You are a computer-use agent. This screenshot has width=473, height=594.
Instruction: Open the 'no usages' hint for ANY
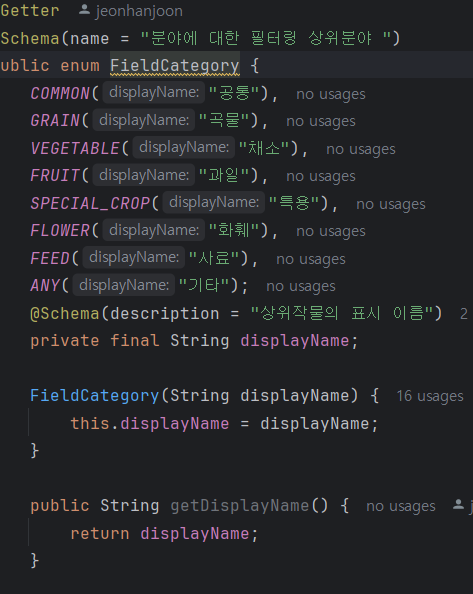pos(301,286)
